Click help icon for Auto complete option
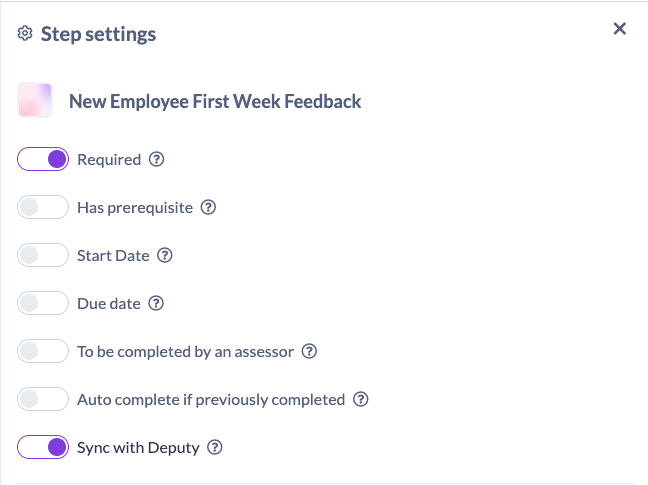648x485 pixels. pyautogui.click(x=362, y=399)
